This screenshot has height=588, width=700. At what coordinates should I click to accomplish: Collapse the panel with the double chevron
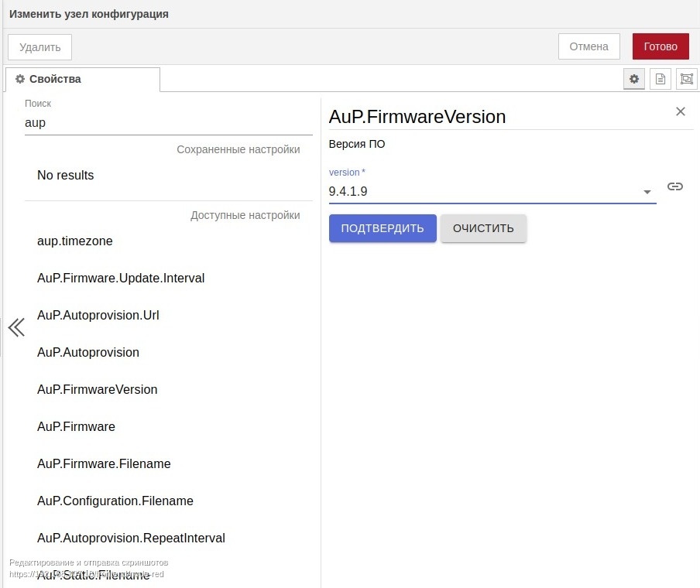point(15,328)
